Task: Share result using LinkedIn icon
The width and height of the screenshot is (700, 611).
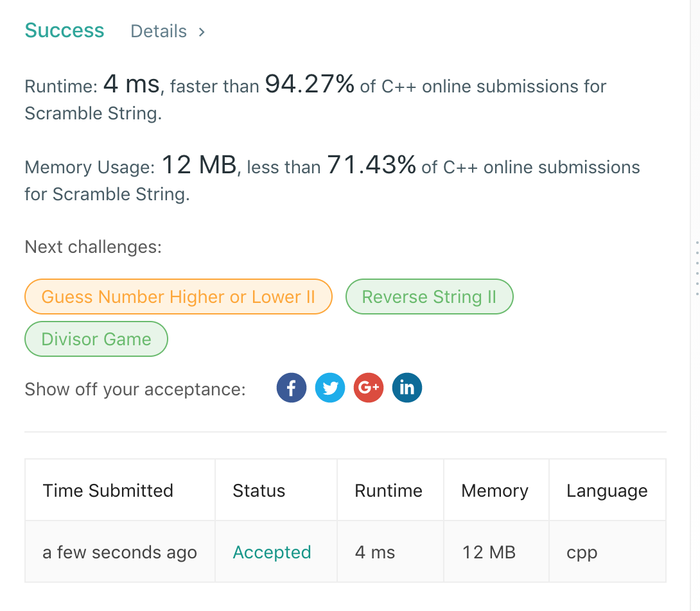Action: [x=407, y=388]
